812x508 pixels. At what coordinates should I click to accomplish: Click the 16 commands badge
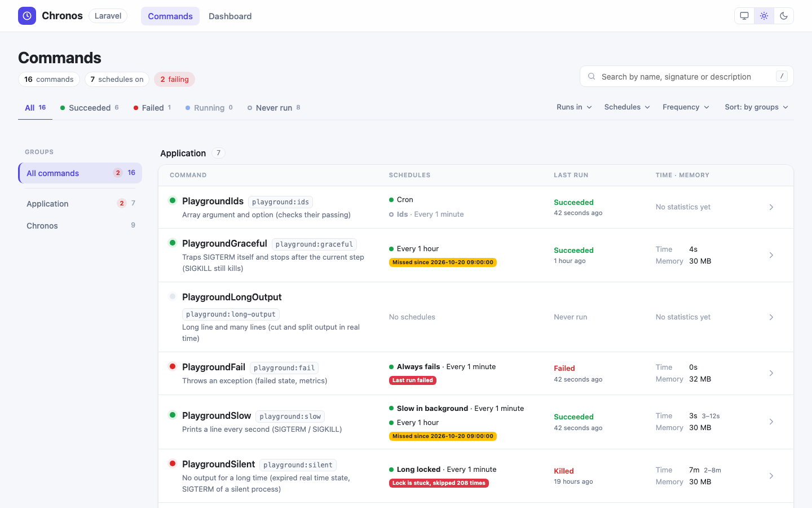point(49,79)
